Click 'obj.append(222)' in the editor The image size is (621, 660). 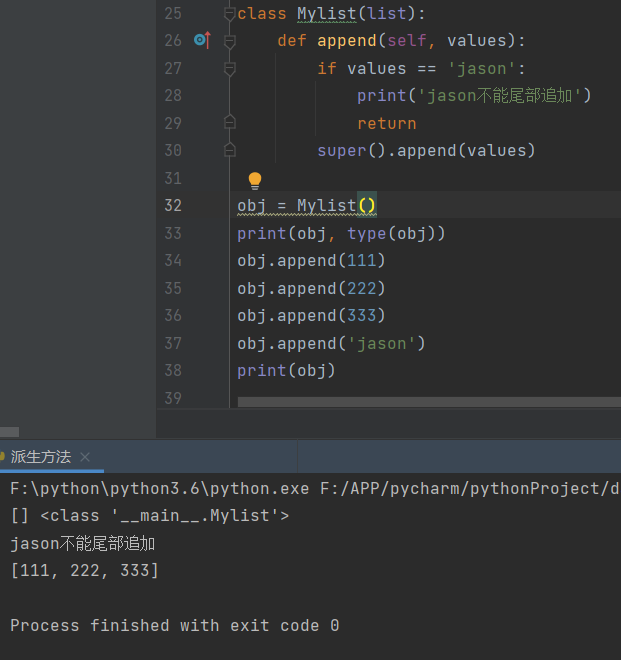[x=311, y=288]
